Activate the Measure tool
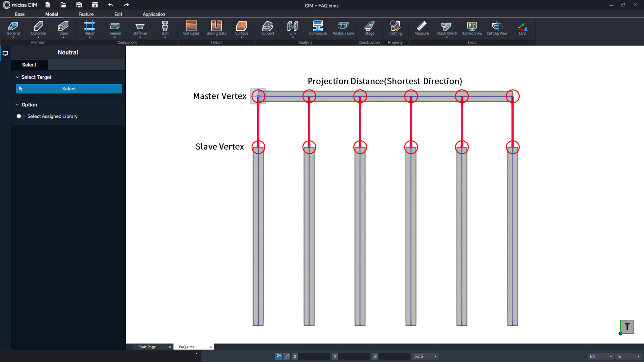This screenshot has width=644, height=362. pos(421,28)
